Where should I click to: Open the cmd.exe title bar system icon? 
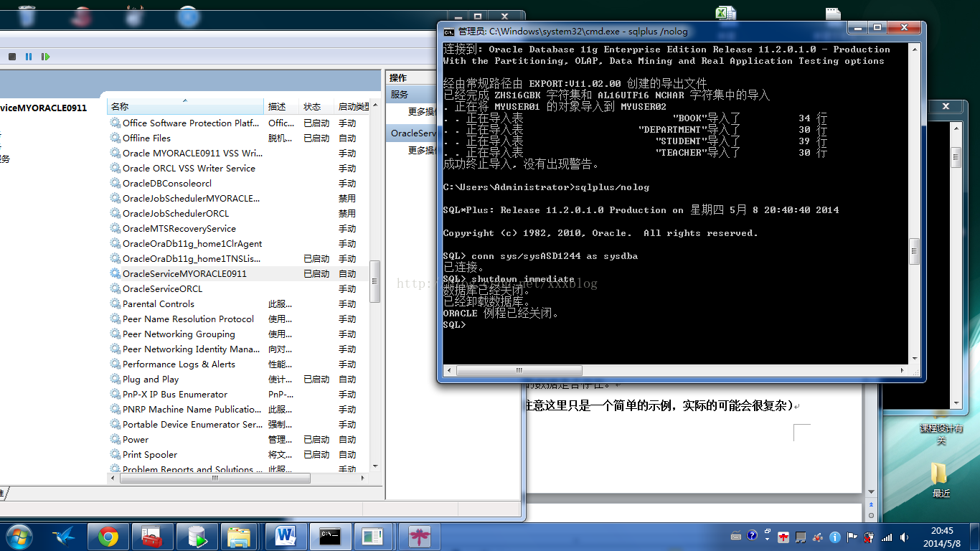(x=448, y=32)
